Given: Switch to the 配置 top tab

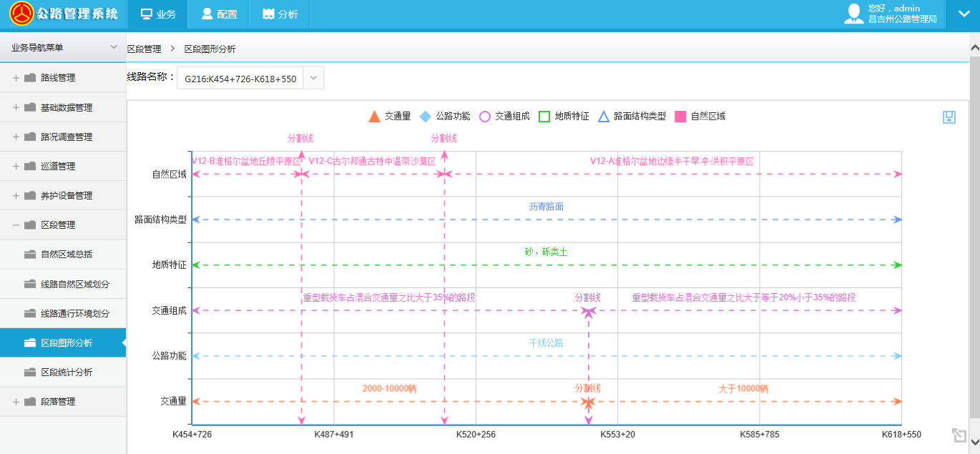Looking at the screenshot, I should pos(218,14).
